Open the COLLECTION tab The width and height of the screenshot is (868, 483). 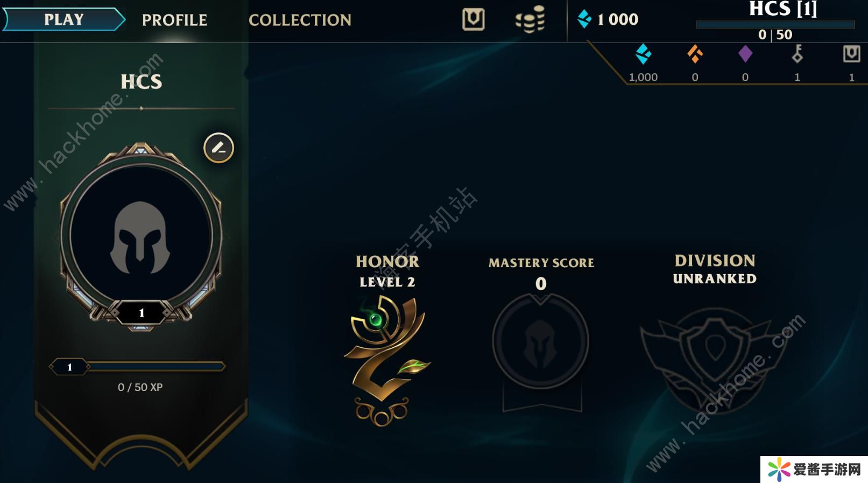[300, 20]
